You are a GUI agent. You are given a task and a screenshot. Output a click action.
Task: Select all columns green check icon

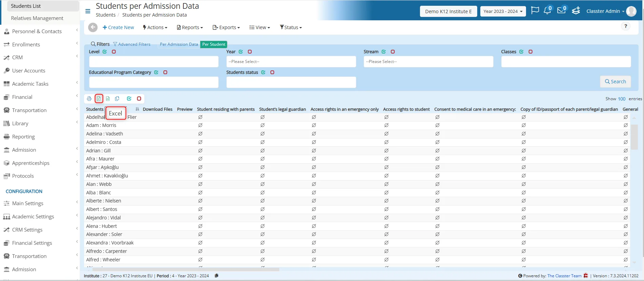(x=129, y=99)
